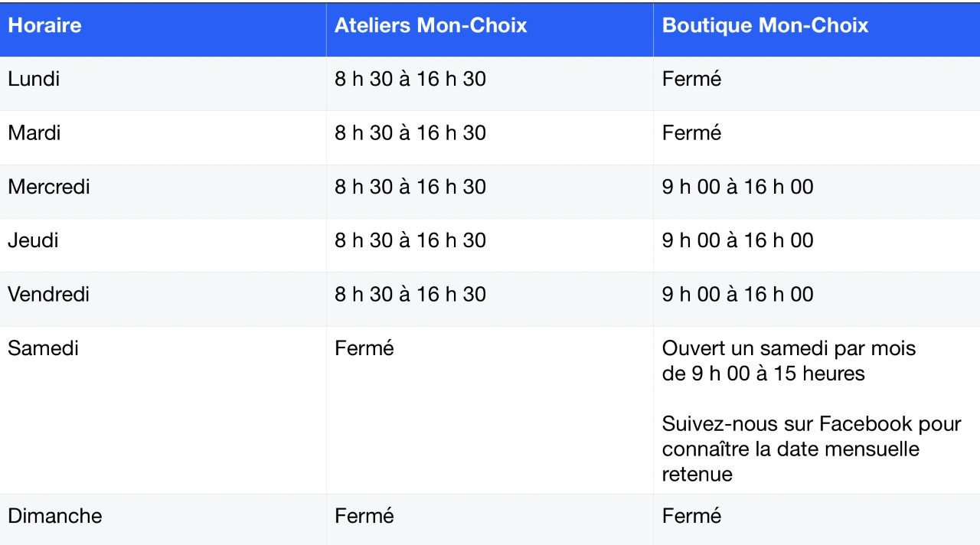Click the Vendredi row label
This screenshot has width=980, height=545.
(x=48, y=294)
